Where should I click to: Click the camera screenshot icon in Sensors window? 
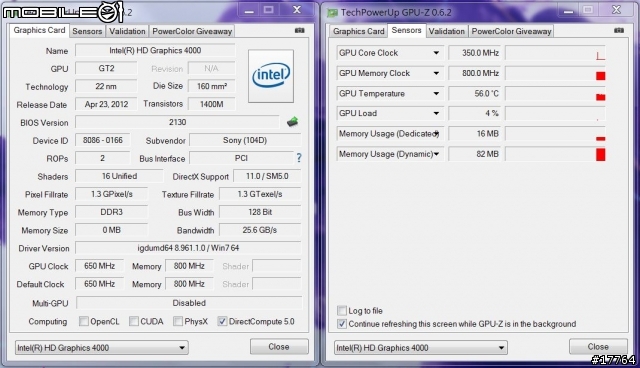point(619,30)
